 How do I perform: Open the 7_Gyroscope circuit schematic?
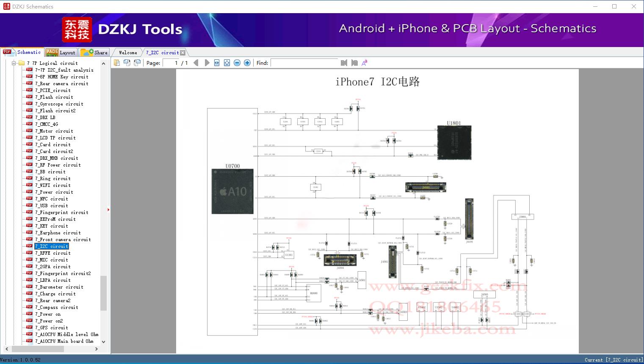(x=58, y=104)
